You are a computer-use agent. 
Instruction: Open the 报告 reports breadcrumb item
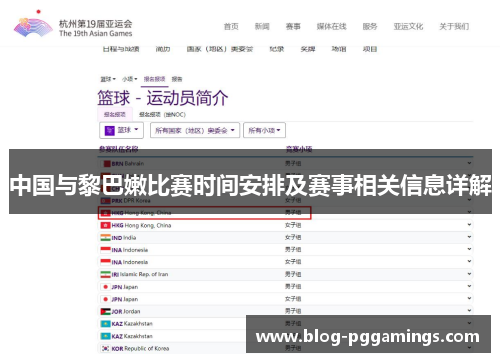click(177, 79)
